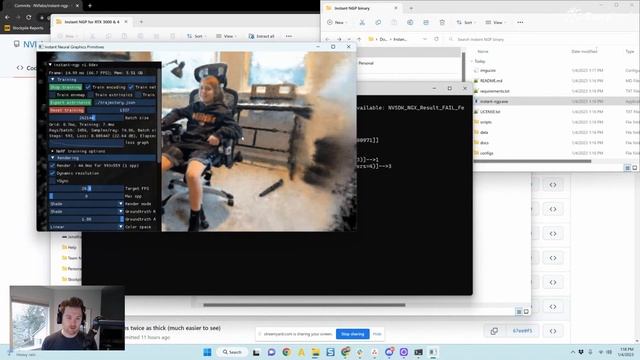The height and width of the screenshot is (360, 640).
Task: Click the Copy icon in right Explorer toolbar
Action: tap(378, 22)
